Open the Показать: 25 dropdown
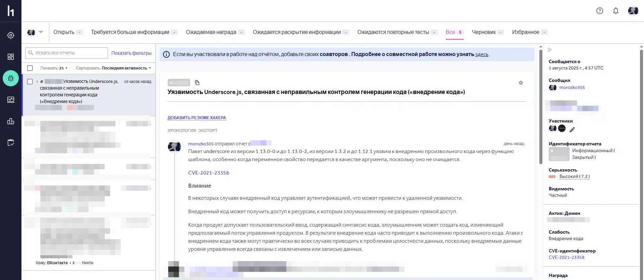Viewport: 644px width, 280px height. 54,68
